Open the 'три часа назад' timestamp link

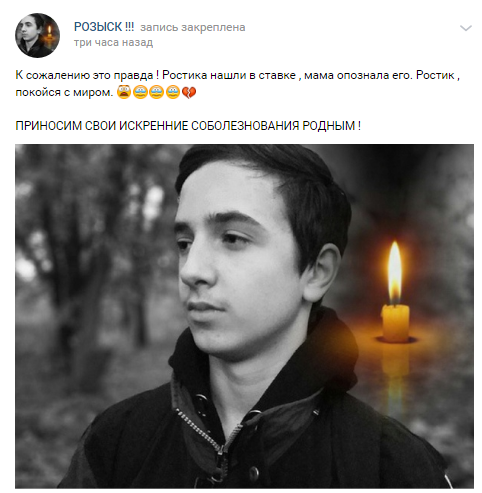point(113,43)
